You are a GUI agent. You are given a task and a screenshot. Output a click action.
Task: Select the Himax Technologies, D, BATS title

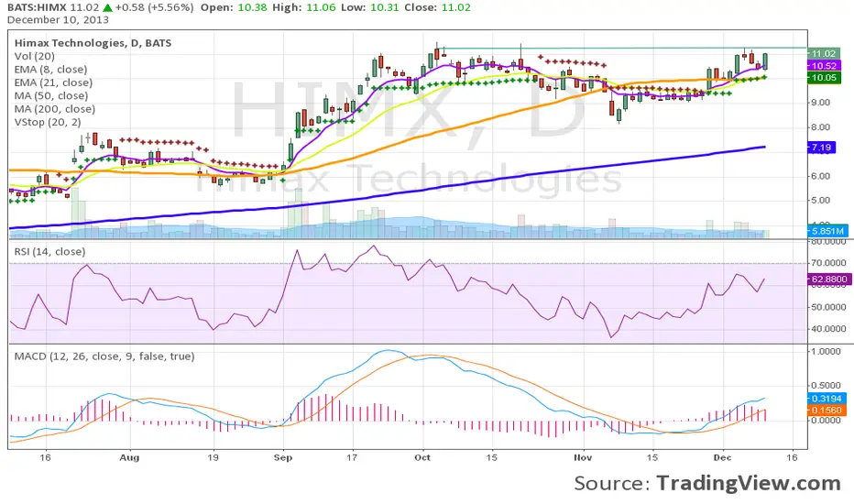(x=93, y=43)
